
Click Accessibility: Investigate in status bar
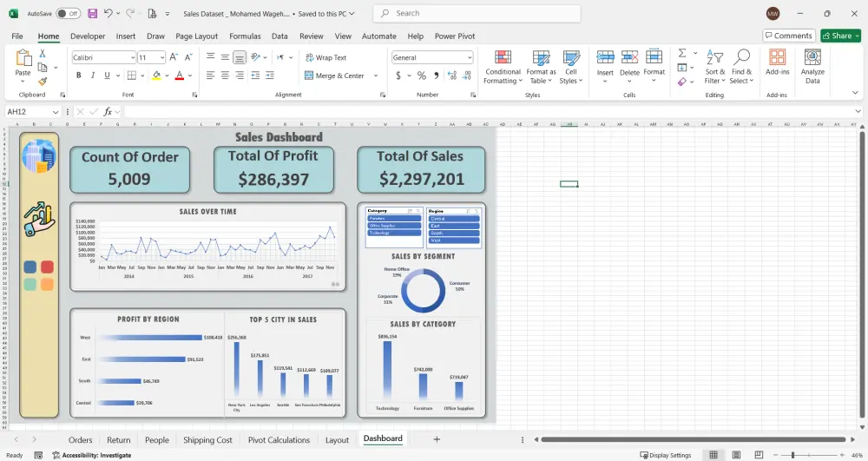point(91,455)
